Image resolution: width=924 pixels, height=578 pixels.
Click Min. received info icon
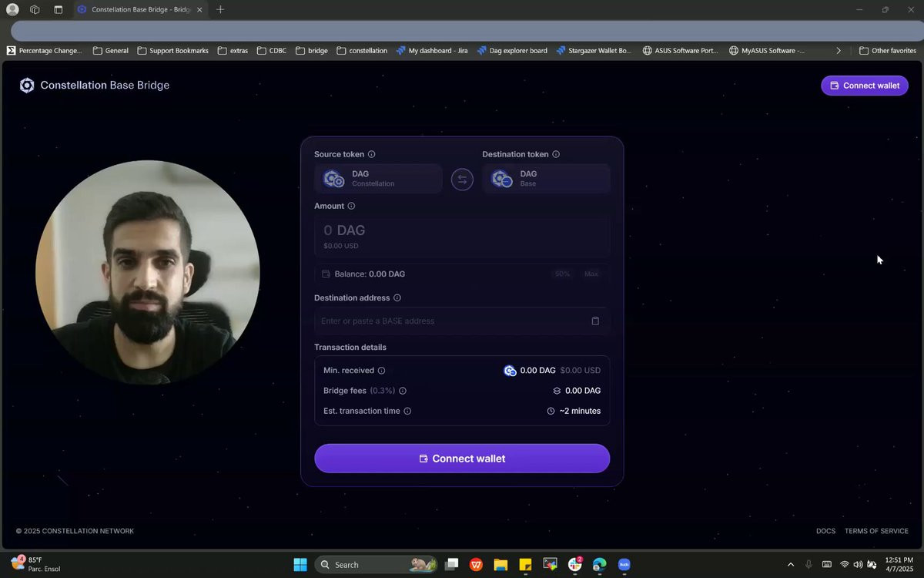[381, 371]
